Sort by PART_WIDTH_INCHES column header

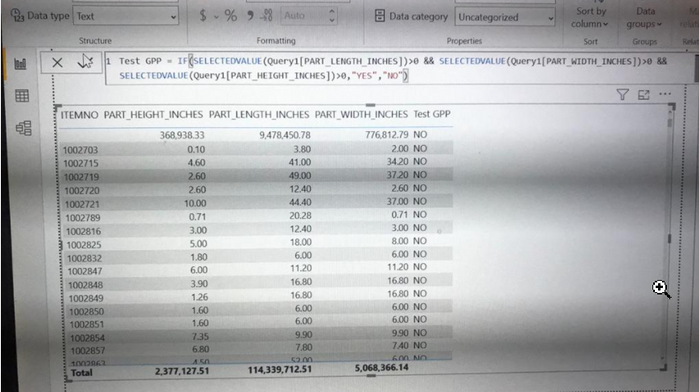361,114
